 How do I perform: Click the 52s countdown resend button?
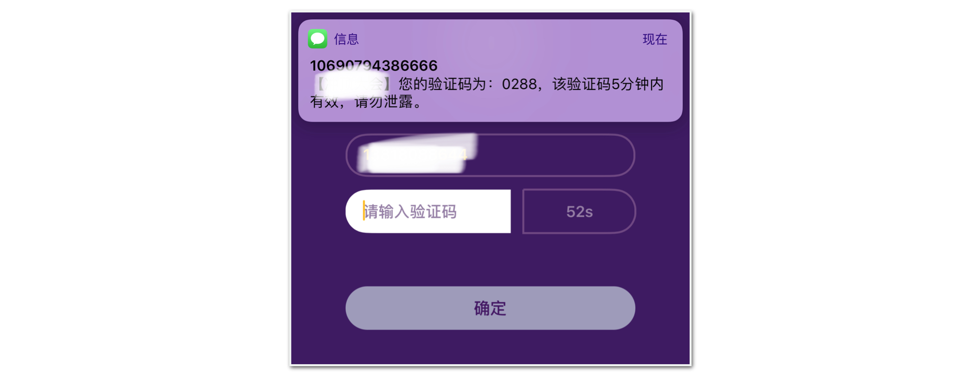(x=579, y=211)
